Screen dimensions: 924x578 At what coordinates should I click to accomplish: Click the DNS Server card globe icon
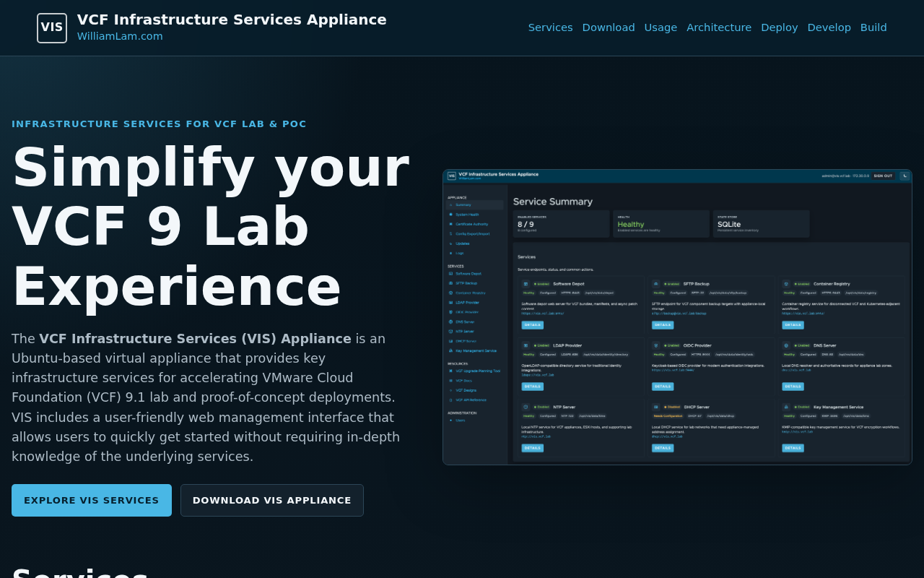[x=786, y=345]
